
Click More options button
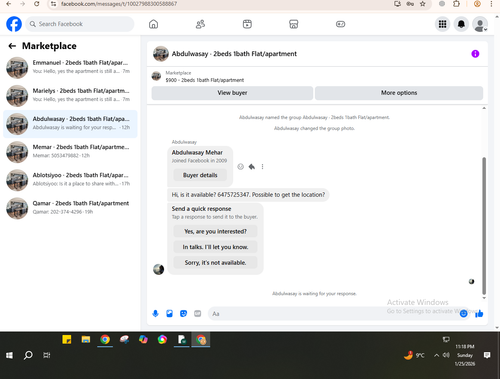(x=399, y=93)
